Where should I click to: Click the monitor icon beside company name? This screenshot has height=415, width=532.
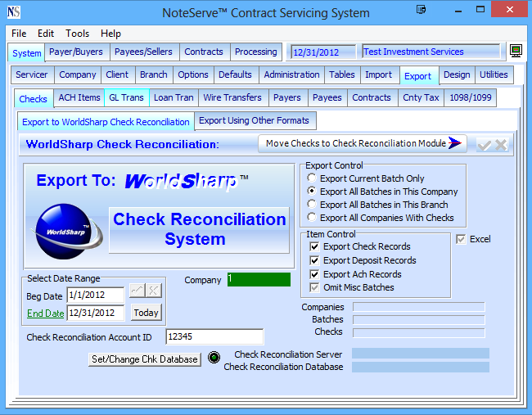click(516, 52)
